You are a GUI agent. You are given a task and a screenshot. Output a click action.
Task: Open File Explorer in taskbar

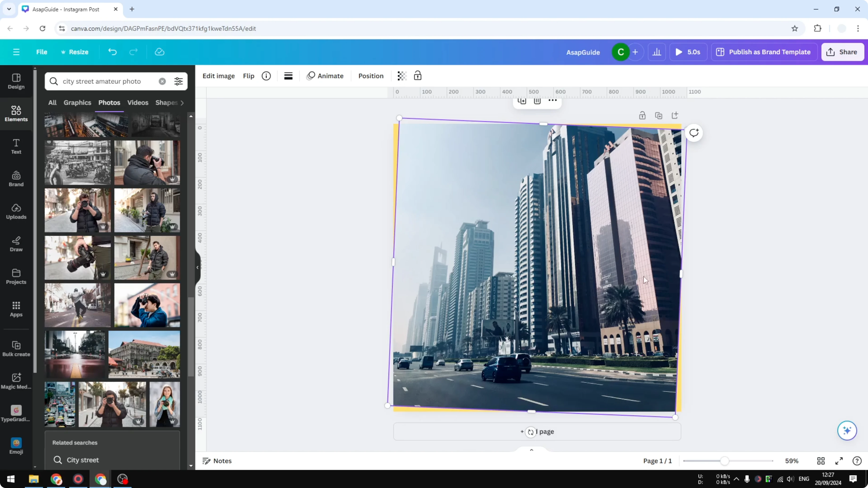(34, 479)
